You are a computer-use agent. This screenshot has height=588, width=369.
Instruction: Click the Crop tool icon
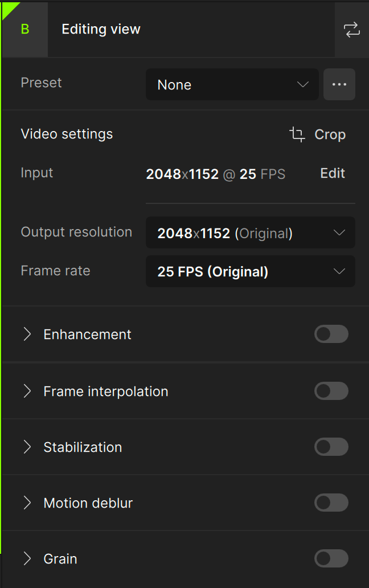[x=297, y=134]
